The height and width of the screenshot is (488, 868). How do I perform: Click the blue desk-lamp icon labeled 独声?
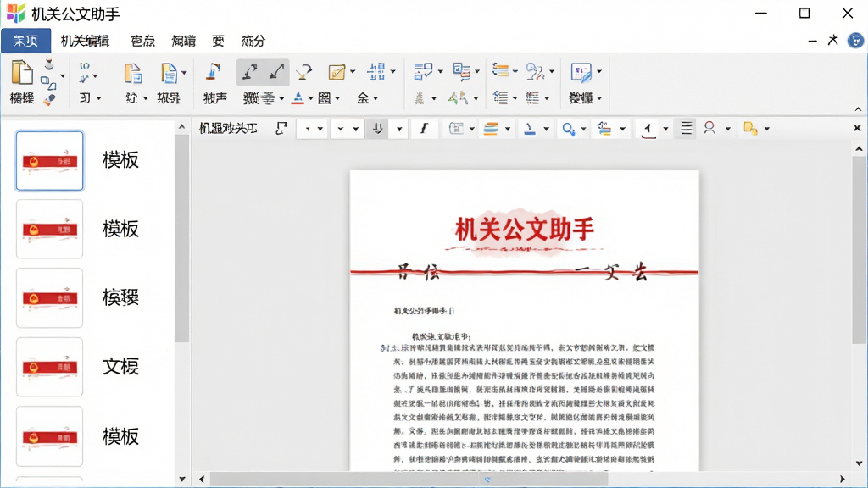click(213, 72)
